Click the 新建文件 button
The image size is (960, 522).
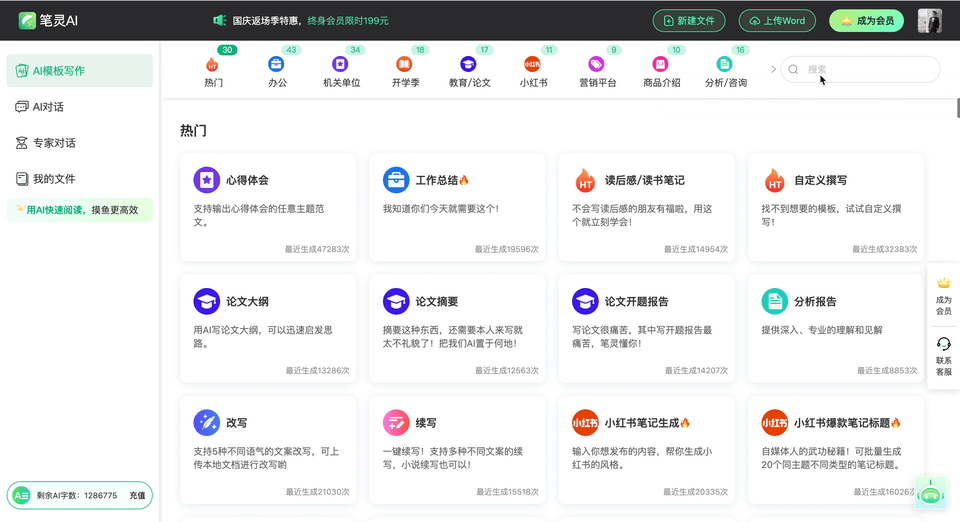(x=689, y=21)
